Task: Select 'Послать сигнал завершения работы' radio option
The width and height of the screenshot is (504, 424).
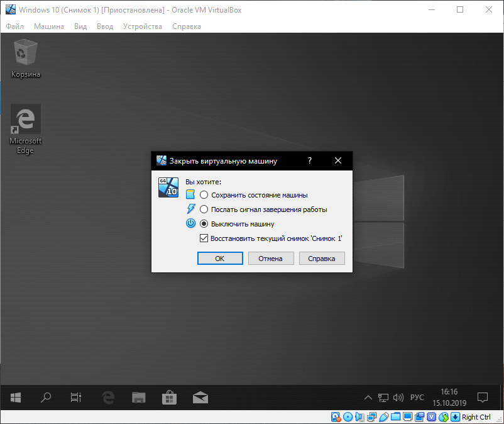Action: pyautogui.click(x=204, y=209)
